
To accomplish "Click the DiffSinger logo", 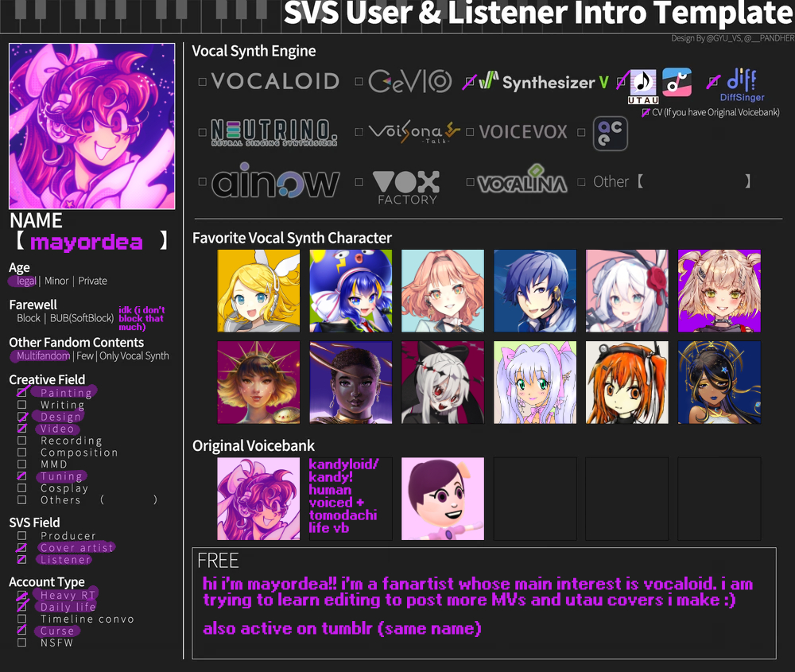I will 742,85.
